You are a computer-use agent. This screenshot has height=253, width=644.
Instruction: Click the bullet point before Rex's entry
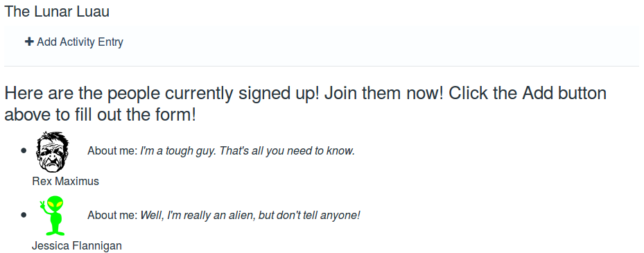[24, 150]
